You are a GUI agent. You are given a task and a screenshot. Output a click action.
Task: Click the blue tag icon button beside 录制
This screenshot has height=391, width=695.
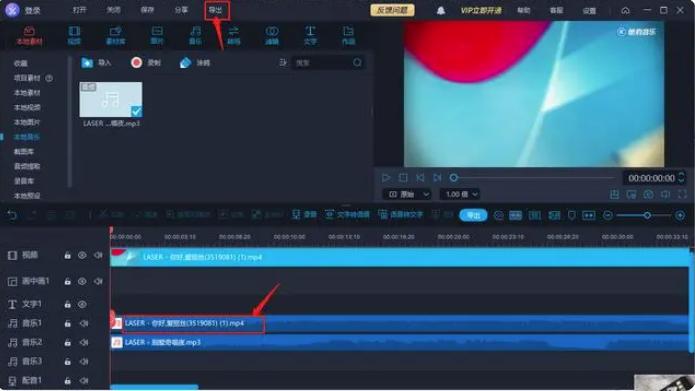click(x=195, y=63)
